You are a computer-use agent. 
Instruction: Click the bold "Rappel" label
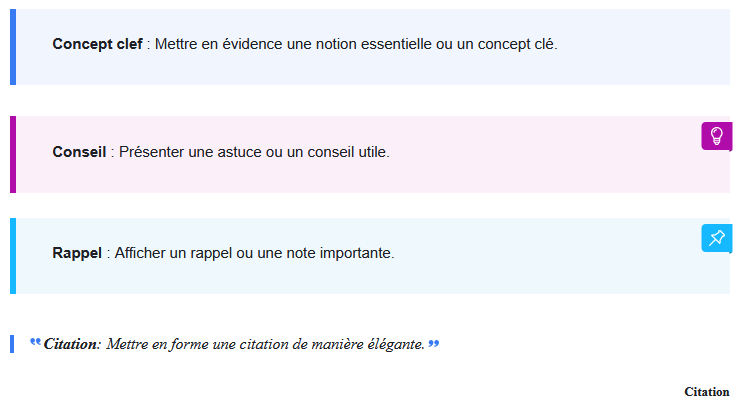(x=77, y=253)
